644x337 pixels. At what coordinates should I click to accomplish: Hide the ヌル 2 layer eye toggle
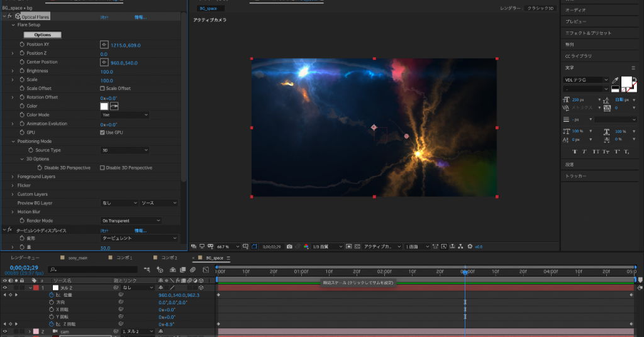(5, 288)
